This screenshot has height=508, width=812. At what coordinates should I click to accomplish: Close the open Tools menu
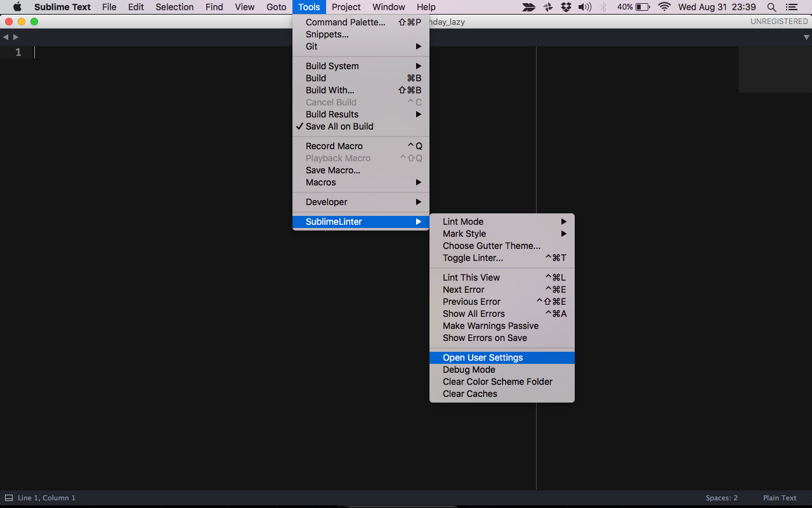click(309, 7)
